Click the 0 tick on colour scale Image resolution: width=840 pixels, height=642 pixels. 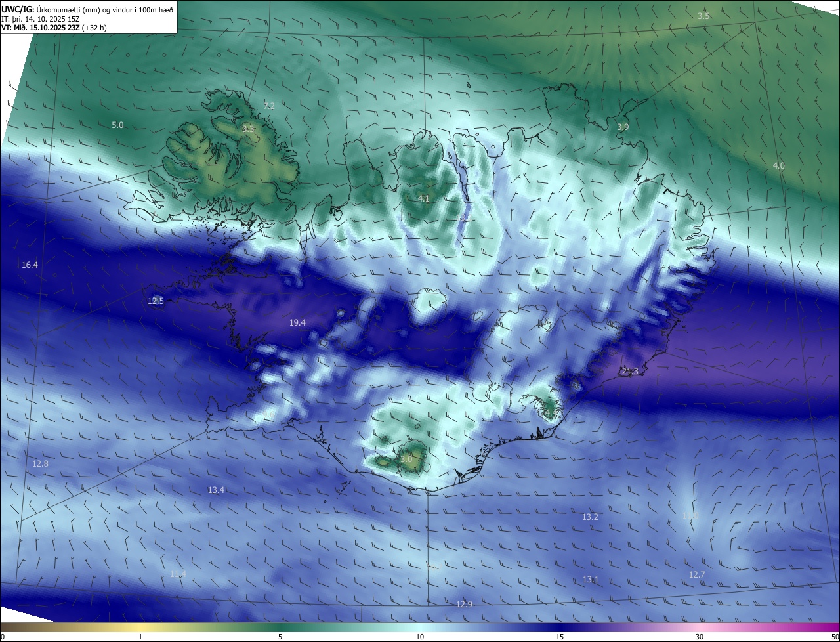click(x=3, y=637)
